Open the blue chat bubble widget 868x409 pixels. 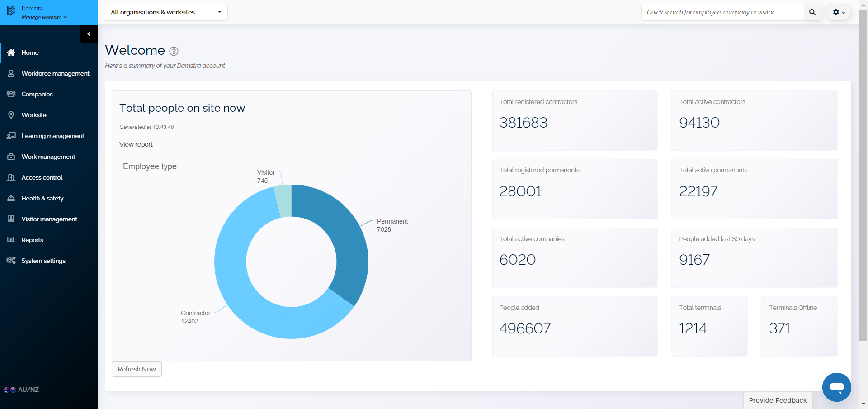click(837, 387)
